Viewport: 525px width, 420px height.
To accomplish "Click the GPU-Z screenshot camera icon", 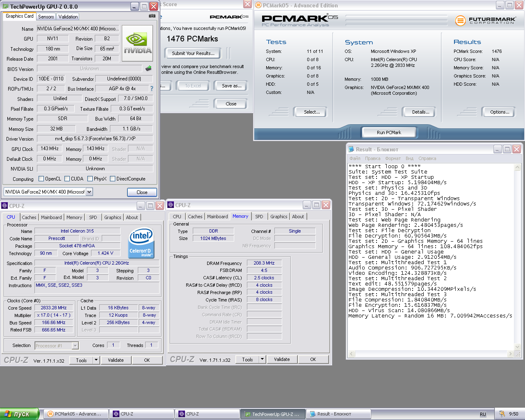I will 152,16.
